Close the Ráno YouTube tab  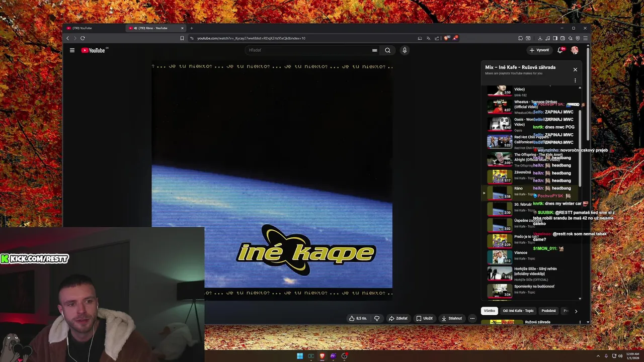pos(183,28)
